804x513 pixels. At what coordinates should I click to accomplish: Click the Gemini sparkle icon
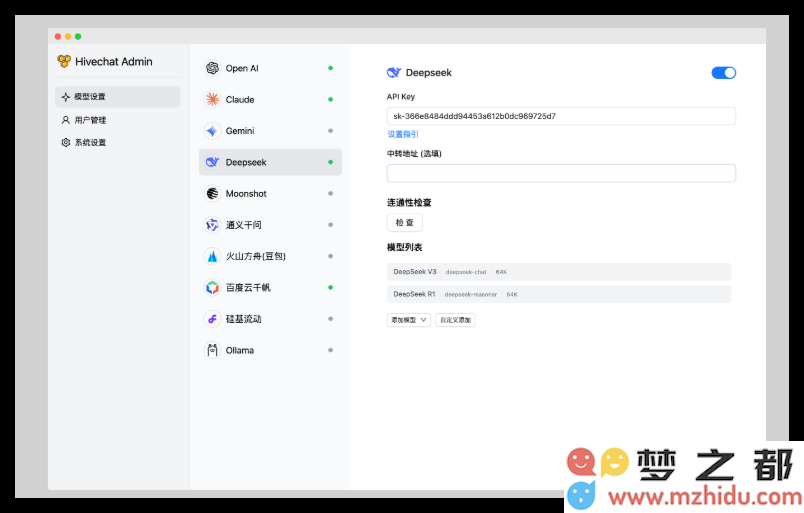[x=212, y=131]
